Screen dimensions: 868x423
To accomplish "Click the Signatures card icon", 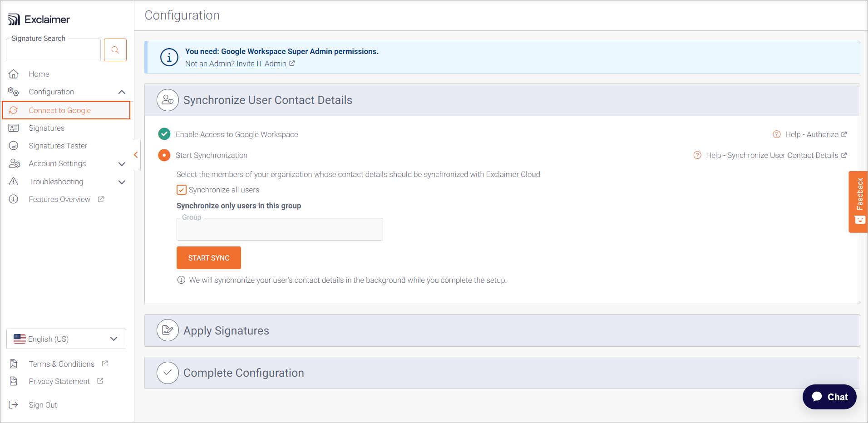I will pyautogui.click(x=14, y=128).
